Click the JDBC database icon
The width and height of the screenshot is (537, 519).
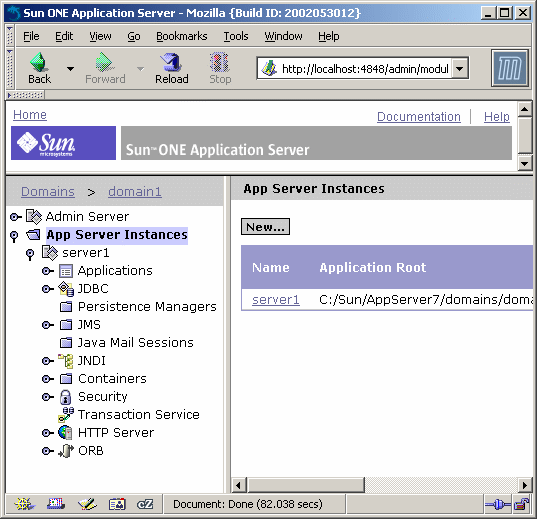click(66, 289)
